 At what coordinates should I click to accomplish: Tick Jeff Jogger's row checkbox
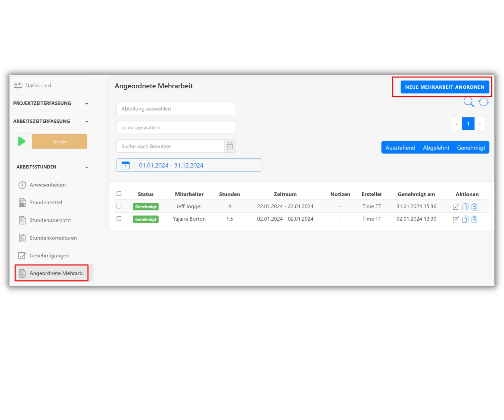point(119,206)
